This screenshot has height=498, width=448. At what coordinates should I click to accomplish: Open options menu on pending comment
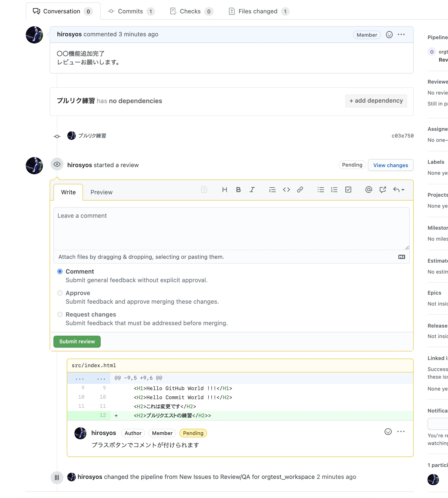click(x=401, y=431)
